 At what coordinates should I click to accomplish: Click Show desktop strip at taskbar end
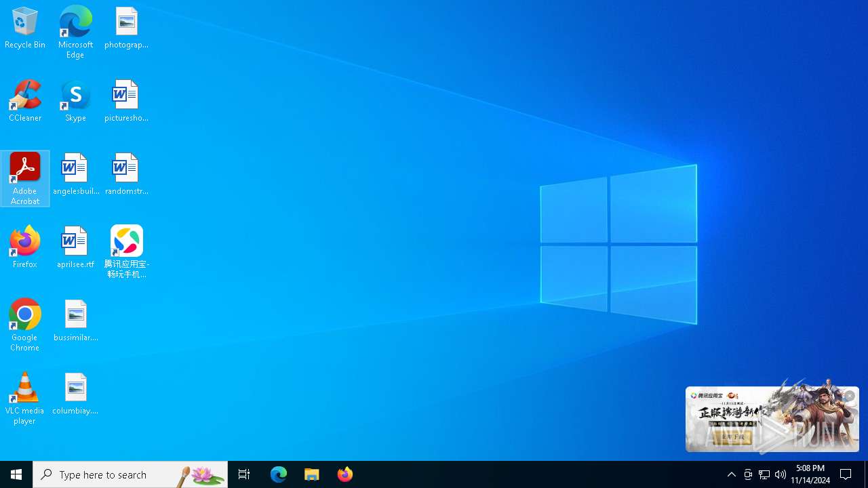point(866,474)
